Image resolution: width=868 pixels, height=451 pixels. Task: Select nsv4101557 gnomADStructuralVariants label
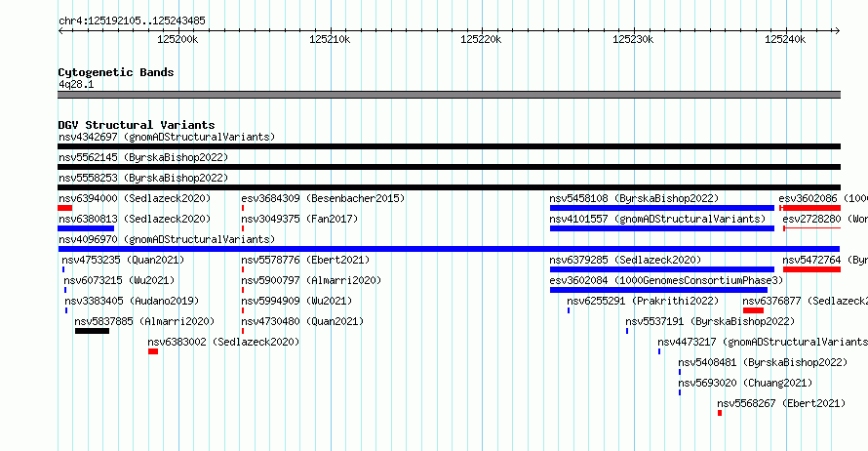tap(657, 219)
